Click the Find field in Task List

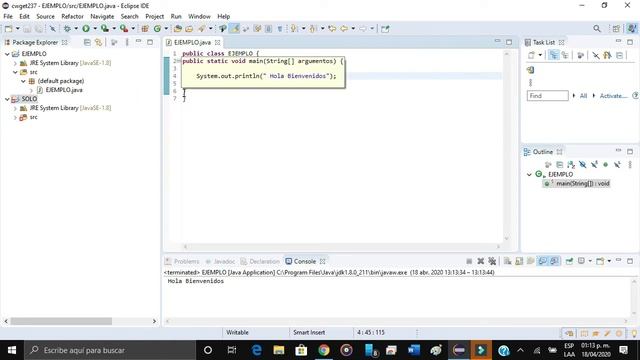tap(547, 96)
